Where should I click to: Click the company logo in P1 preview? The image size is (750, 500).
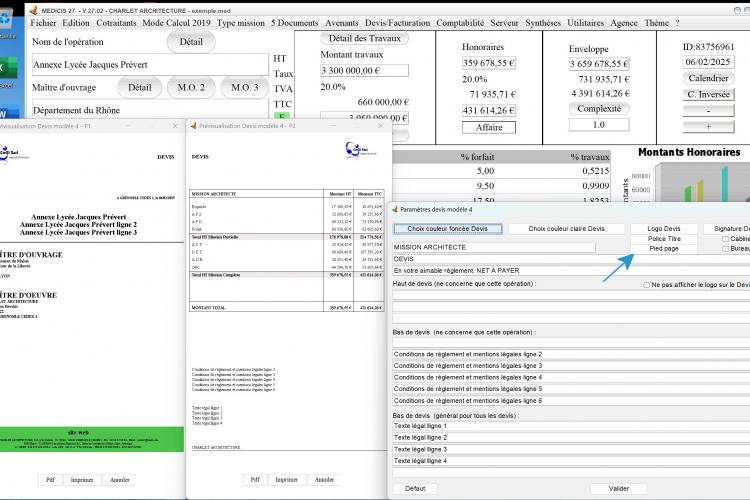tap(13, 154)
